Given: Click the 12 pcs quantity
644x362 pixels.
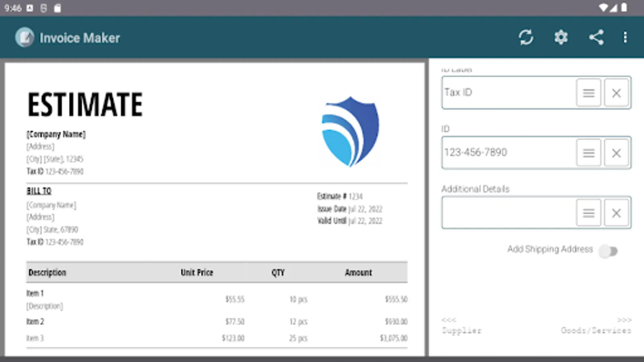Looking at the screenshot, I should click(x=298, y=322).
